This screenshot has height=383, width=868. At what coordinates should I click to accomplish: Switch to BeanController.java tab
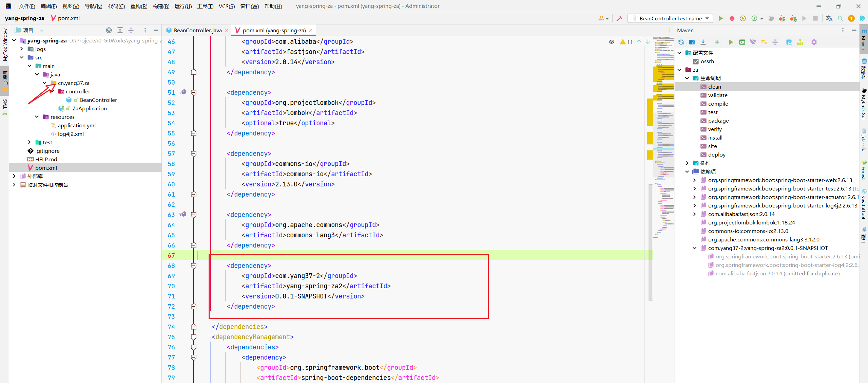[197, 30]
